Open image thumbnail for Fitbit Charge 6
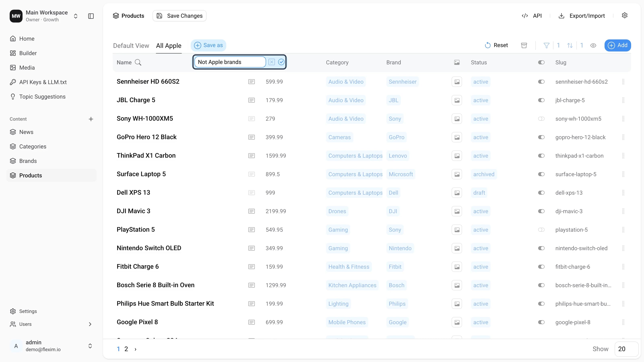 [x=457, y=266]
